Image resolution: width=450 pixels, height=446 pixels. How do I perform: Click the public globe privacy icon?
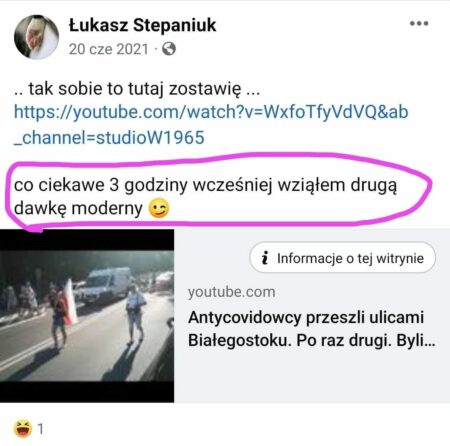point(169,49)
